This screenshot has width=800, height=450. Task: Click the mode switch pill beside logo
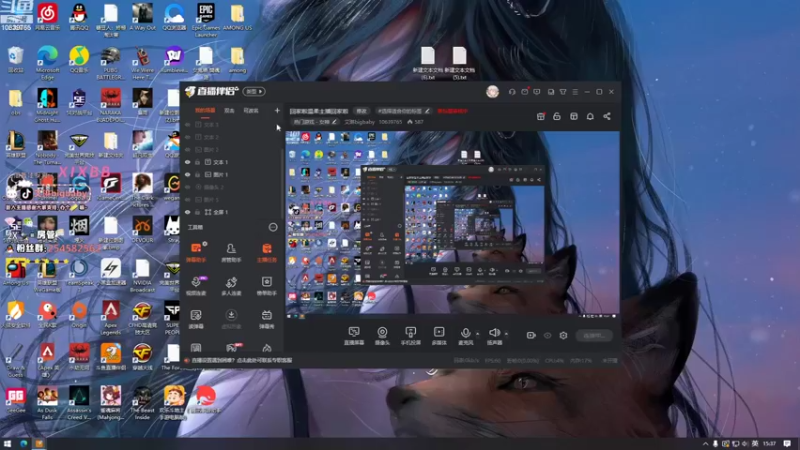tap(254, 91)
